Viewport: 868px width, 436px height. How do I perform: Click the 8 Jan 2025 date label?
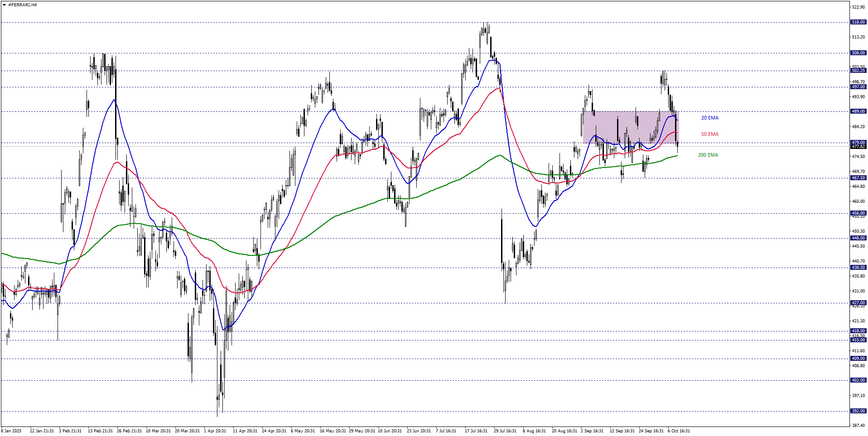11,431
